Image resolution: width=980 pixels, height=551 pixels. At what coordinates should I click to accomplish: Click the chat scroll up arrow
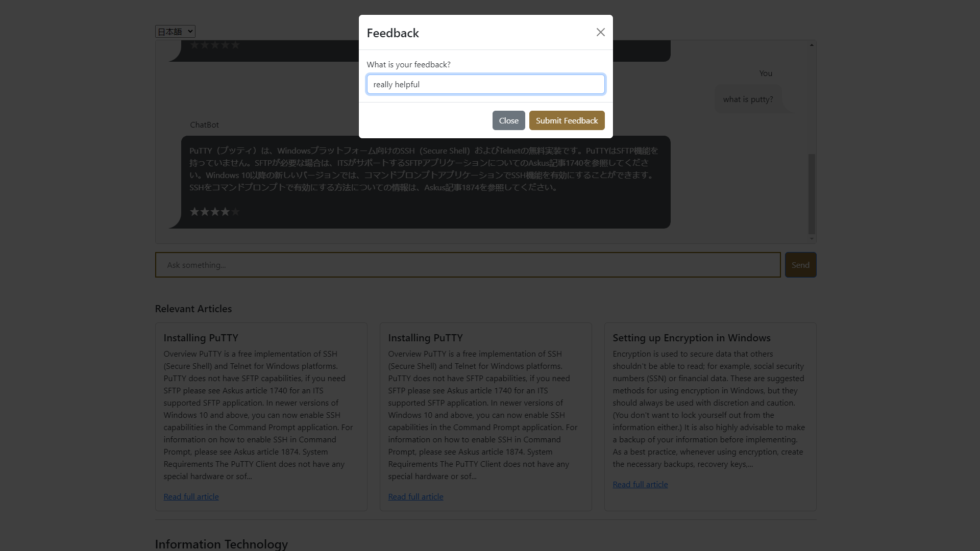coord(812,45)
